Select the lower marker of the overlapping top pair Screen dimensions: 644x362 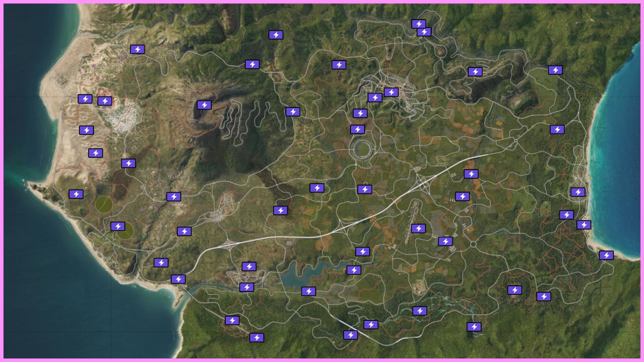coord(424,32)
